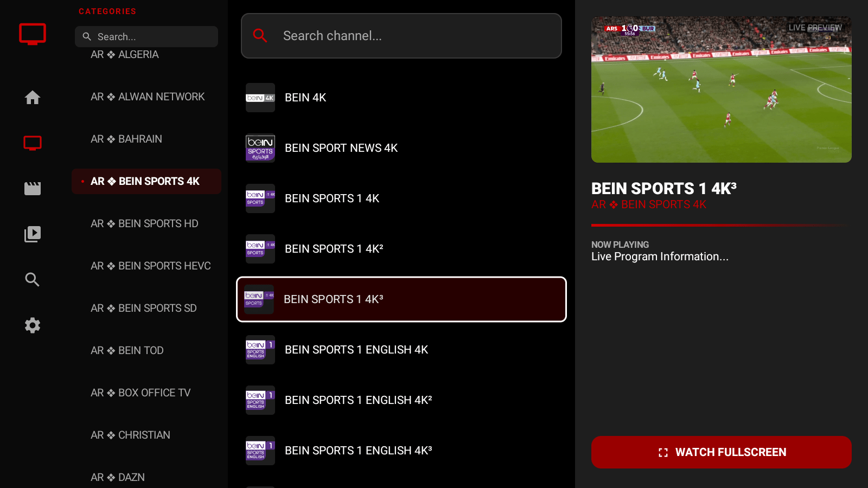Select the AR BAHRAIN category
This screenshot has width=868, height=488.
pos(146,139)
